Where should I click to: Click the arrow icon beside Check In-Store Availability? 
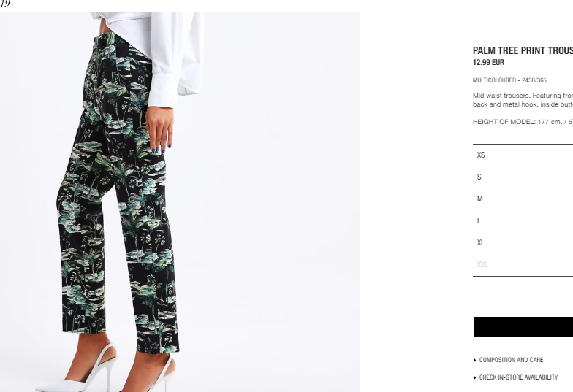pos(475,378)
